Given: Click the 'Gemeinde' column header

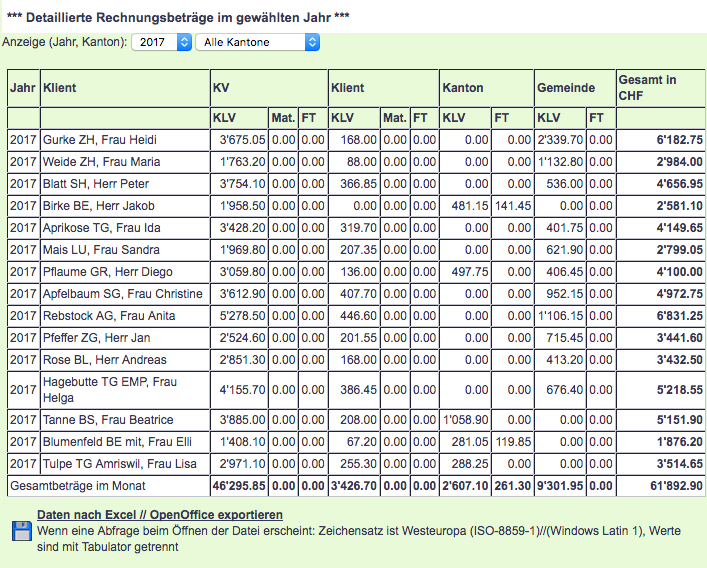Looking at the screenshot, I should tap(566, 88).
